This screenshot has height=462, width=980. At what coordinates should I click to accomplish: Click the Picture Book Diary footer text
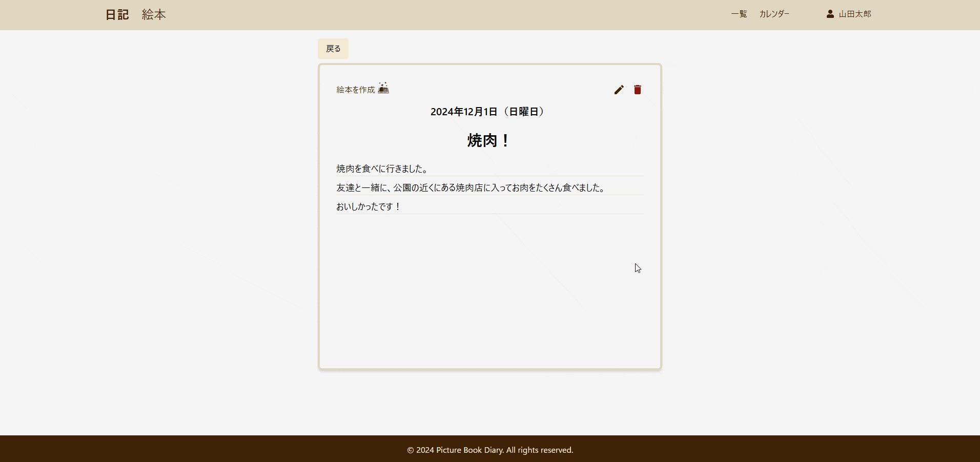click(x=489, y=450)
